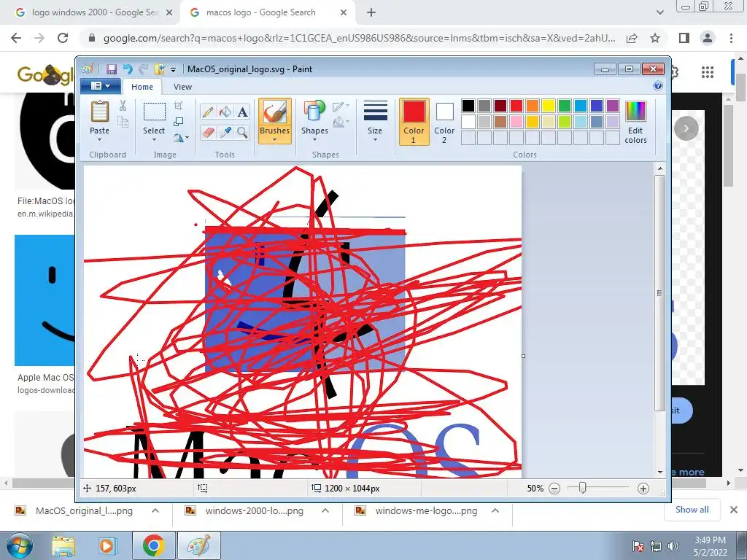Switch to macos logo Chrome tab
Screen dimensions: 747x560
267,12
